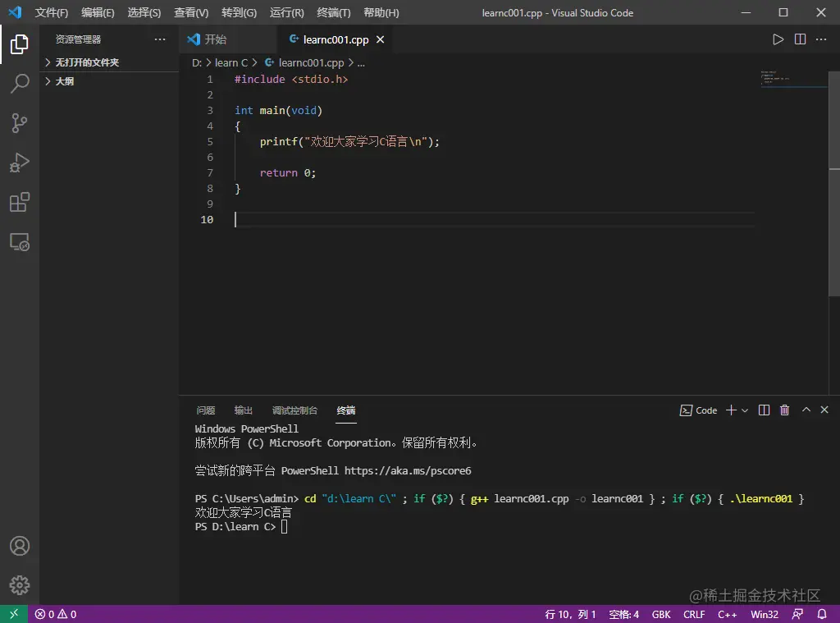Select language mode C++
This screenshot has width=840, height=623.
coord(727,615)
